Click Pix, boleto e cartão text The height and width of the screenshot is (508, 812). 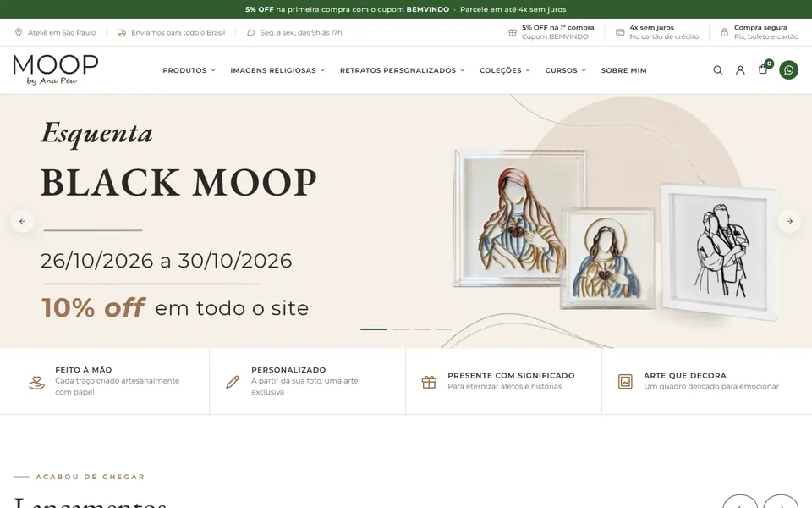(766, 36)
